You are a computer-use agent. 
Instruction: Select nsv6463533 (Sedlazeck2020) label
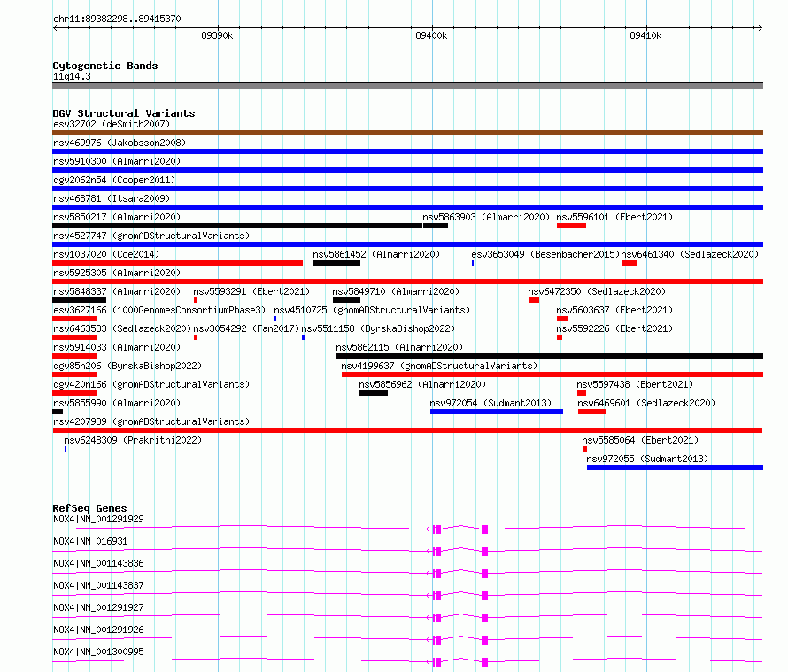[x=122, y=328]
